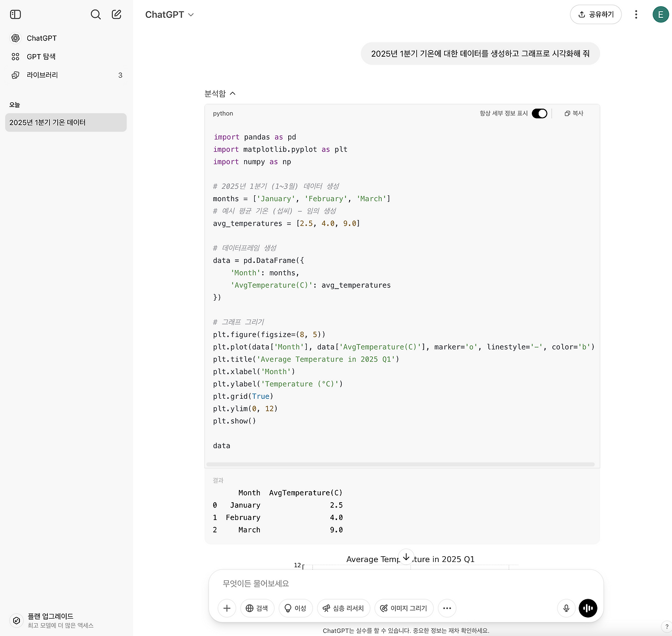Start voice mode with the waveform button
Image resolution: width=672 pixels, height=636 pixels.
pyautogui.click(x=588, y=608)
